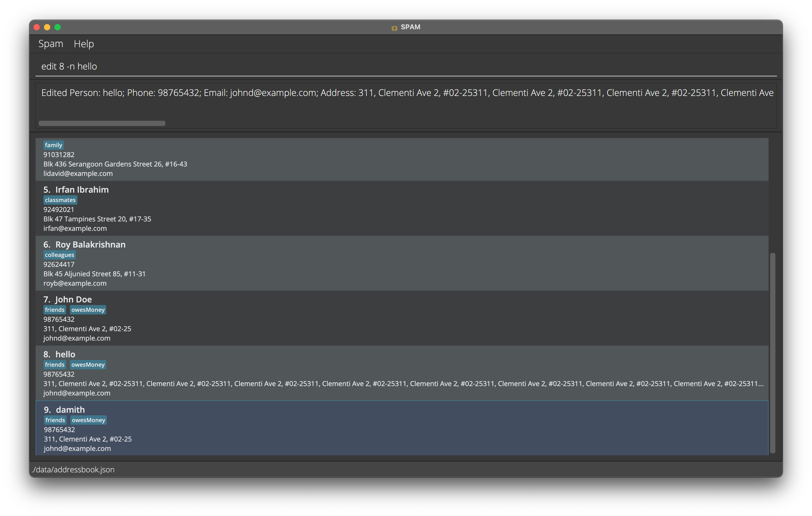Click the colleagues tag on Roy Balakrishnan
812x516 pixels.
[x=59, y=255]
